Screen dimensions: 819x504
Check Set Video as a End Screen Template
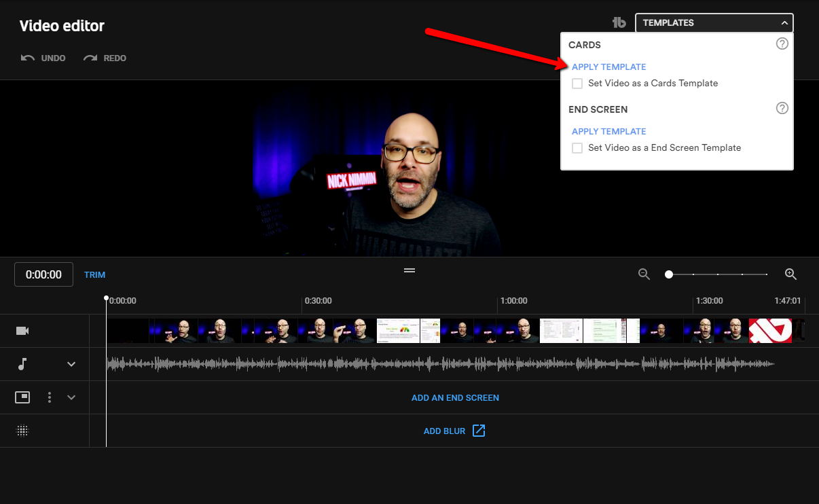[x=577, y=148]
